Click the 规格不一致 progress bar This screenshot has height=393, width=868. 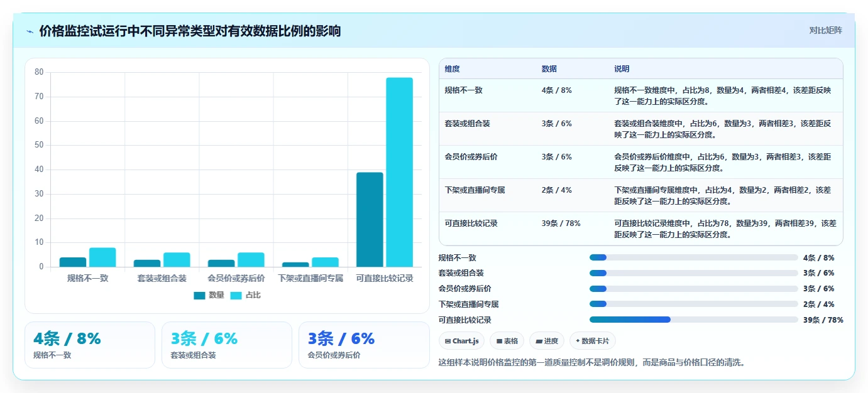694,257
